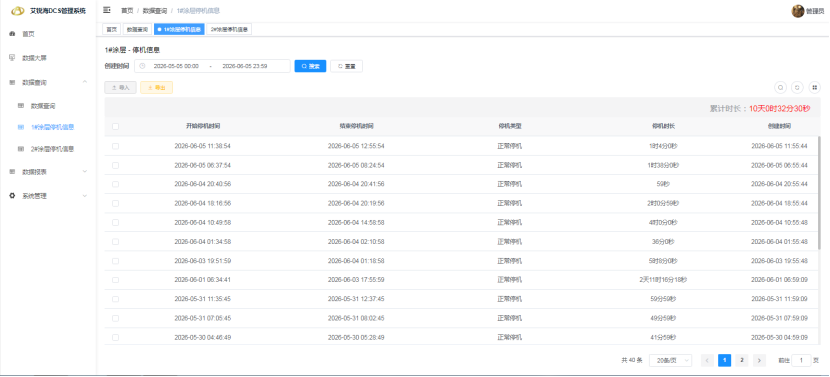The height and width of the screenshot is (377, 830).
Task: Check the row starting 2026-06-05 06:37:54
Action: (x=115, y=165)
